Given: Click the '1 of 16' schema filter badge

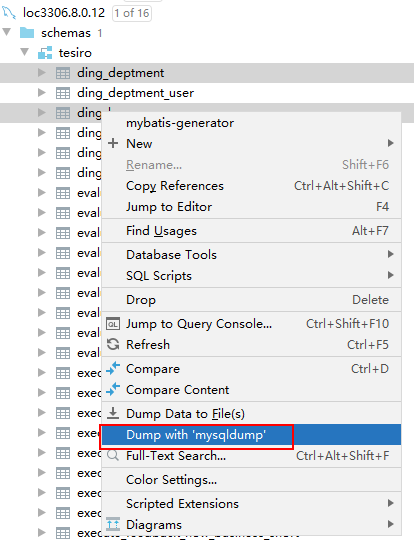Looking at the screenshot, I should click(132, 13).
